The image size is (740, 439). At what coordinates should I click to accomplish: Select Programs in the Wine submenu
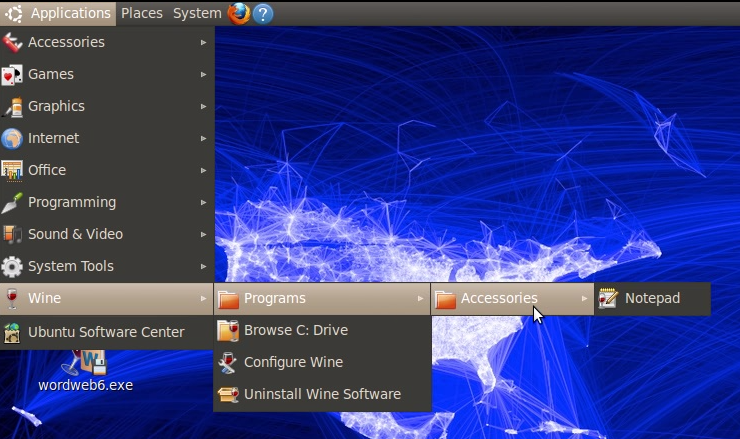322,299
